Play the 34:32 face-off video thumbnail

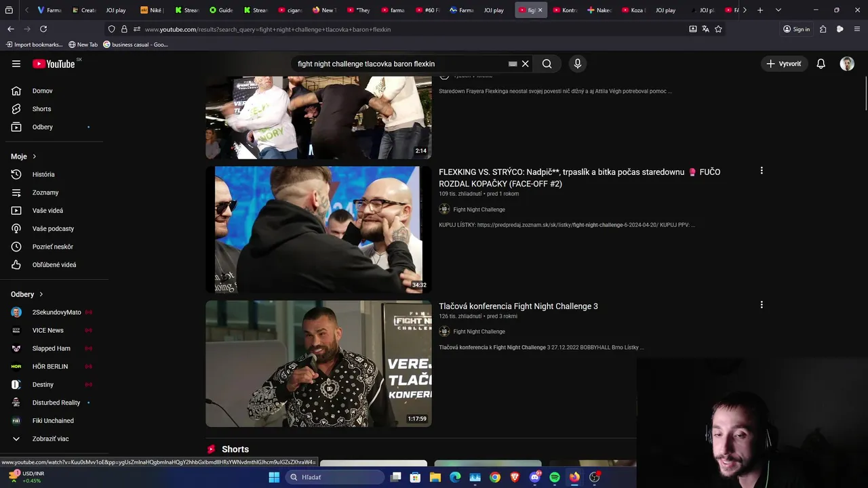coord(319,230)
